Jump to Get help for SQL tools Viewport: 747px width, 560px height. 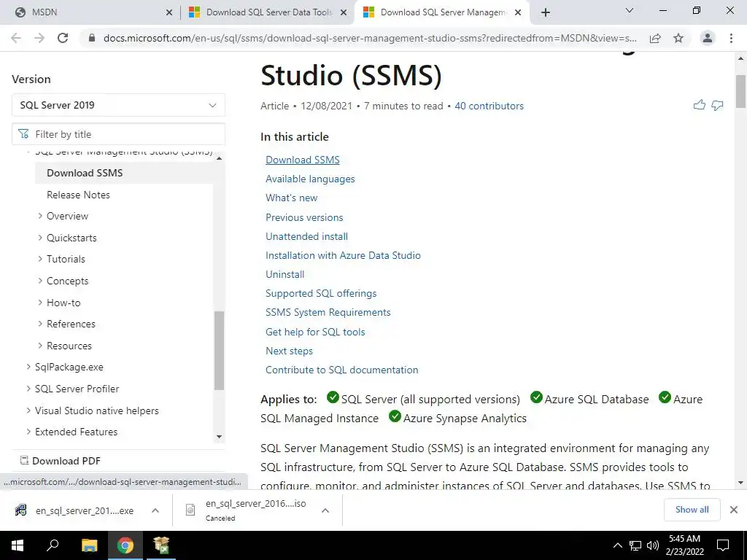tap(315, 332)
